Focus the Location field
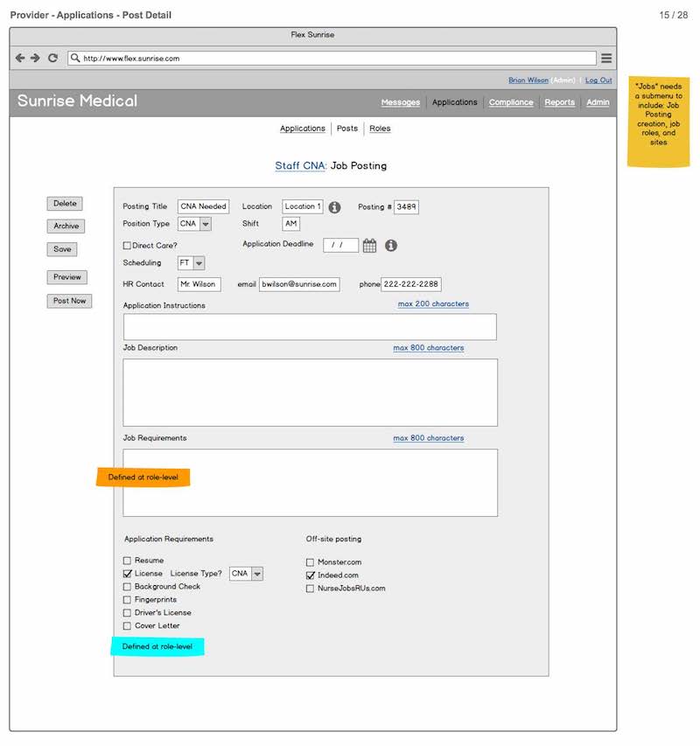The height and width of the screenshot is (746, 700). (303, 207)
